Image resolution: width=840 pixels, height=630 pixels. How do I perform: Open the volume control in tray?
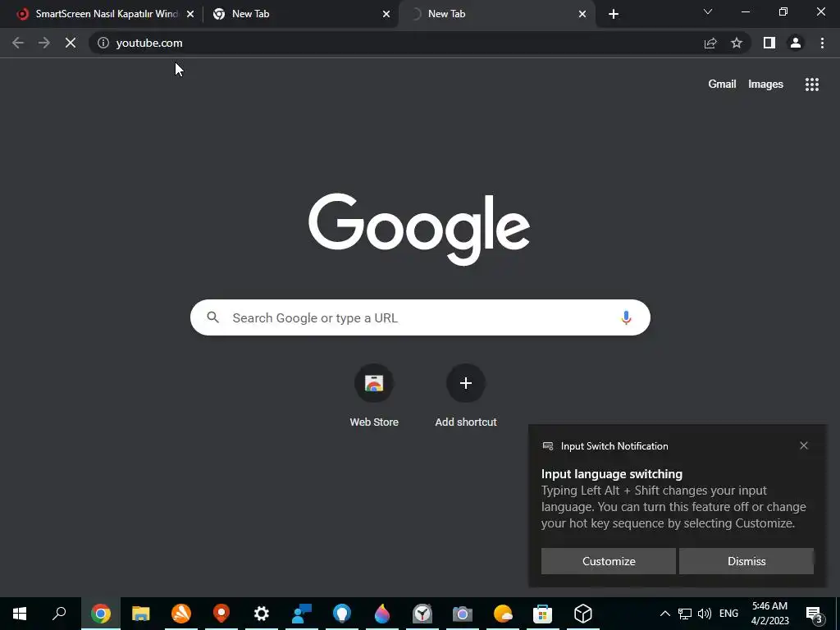tap(705, 614)
